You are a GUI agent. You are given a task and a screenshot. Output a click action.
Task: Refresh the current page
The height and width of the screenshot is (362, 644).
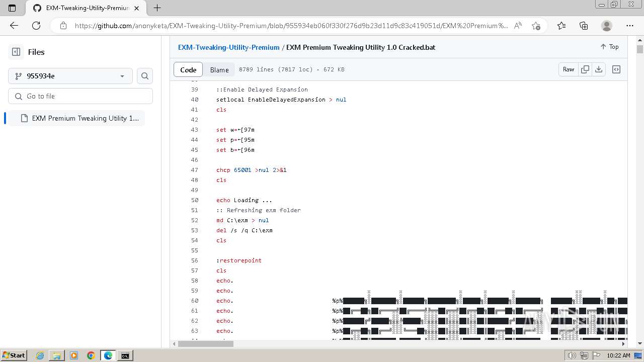click(36, 26)
